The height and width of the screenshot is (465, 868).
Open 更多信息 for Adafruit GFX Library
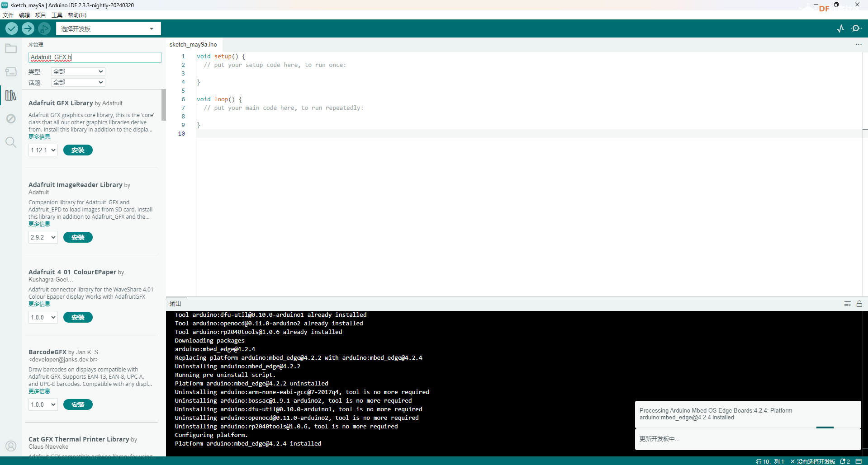(39, 137)
